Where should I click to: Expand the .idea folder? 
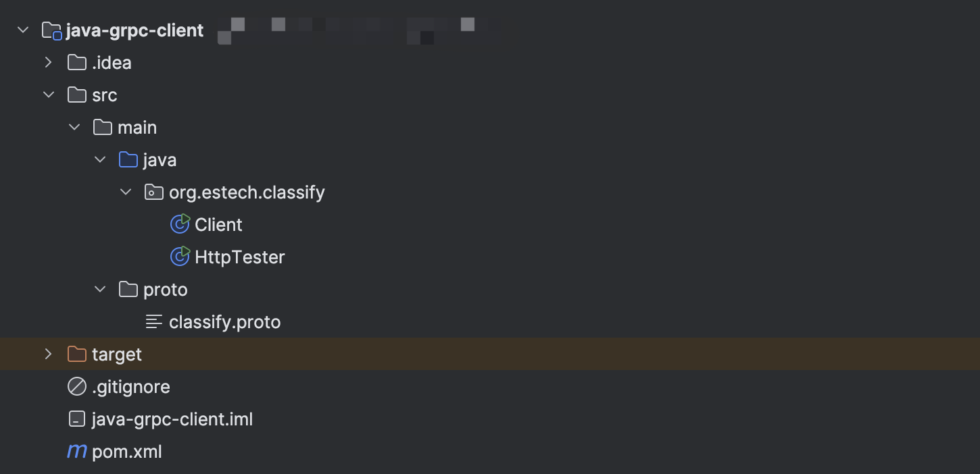click(x=48, y=63)
